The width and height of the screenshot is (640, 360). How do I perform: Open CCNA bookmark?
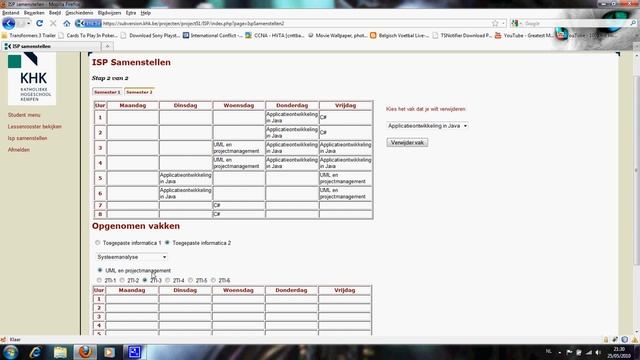[275, 36]
